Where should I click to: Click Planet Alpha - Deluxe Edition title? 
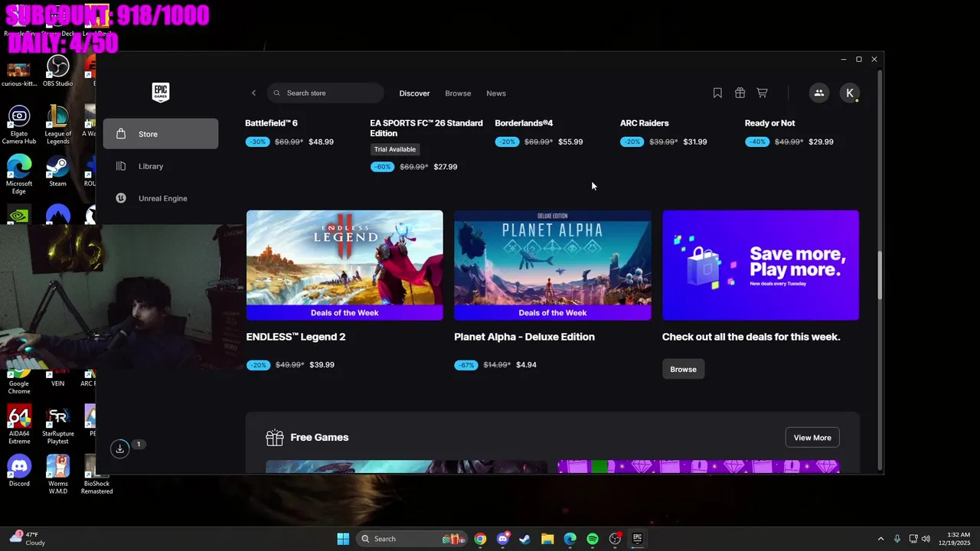click(524, 337)
